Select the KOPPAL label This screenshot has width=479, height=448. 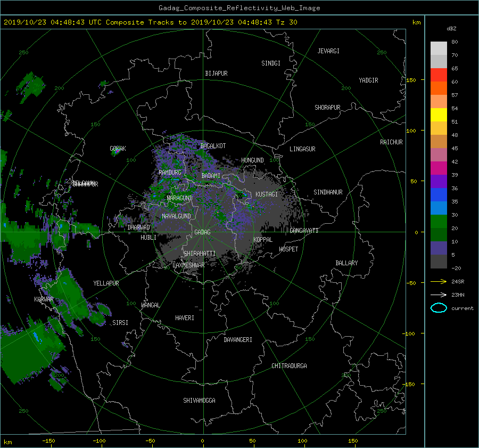point(263,240)
